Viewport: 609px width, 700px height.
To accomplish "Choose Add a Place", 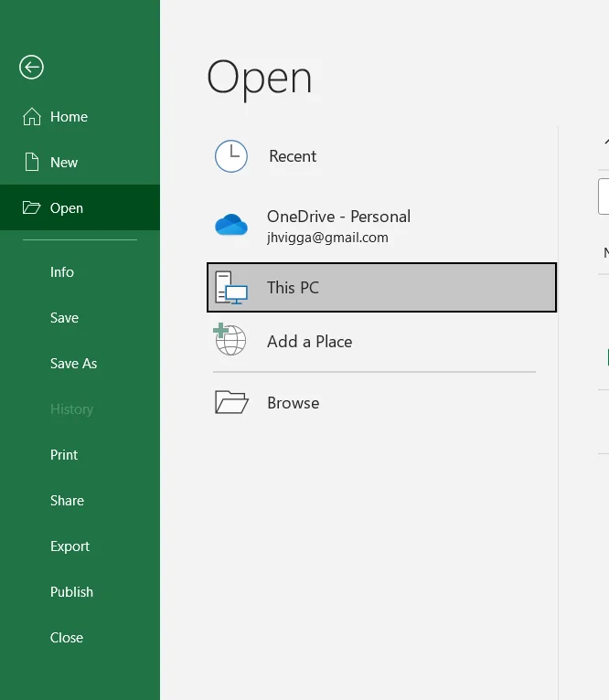I will [381, 341].
